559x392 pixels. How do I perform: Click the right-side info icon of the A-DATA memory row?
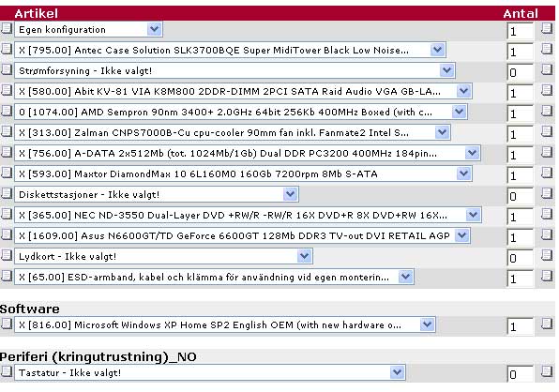click(x=547, y=152)
